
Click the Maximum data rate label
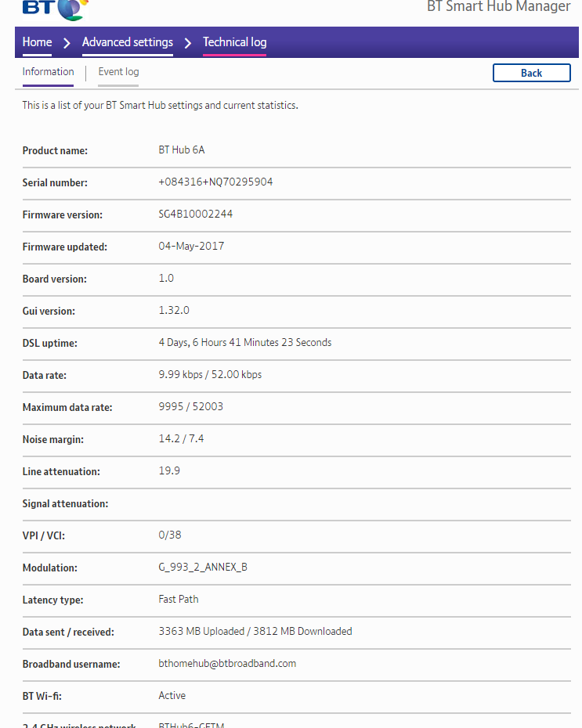pyautogui.click(x=67, y=408)
